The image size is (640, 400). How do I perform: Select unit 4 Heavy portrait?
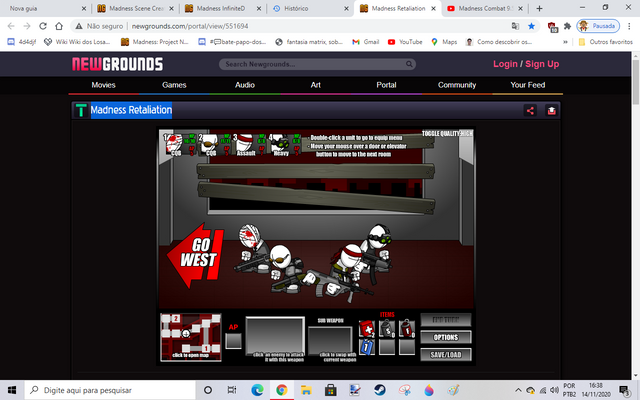coord(280,144)
